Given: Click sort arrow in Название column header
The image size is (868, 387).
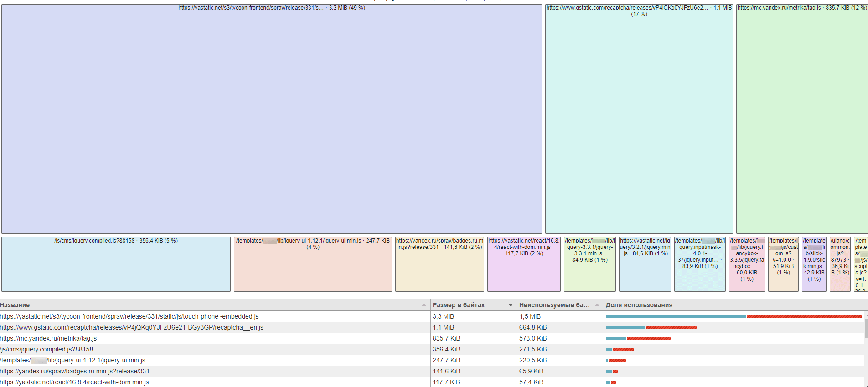Looking at the screenshot, I should coord(424,305).
